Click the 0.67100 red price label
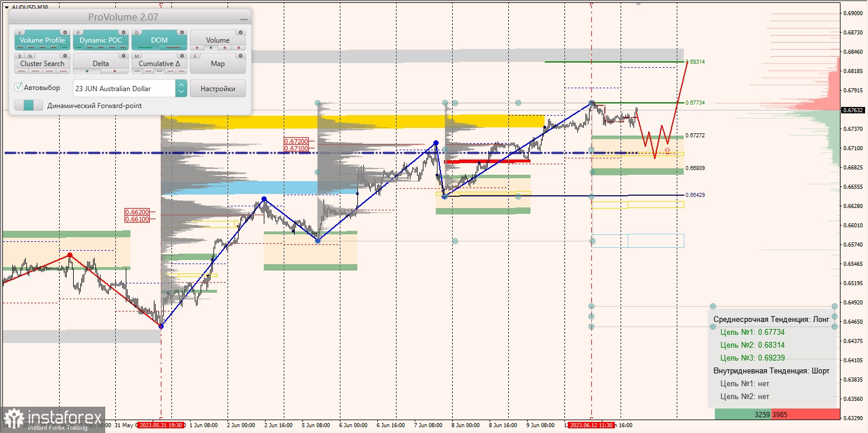868x433 pixels. pyautogui.click(x=296, y=148)
